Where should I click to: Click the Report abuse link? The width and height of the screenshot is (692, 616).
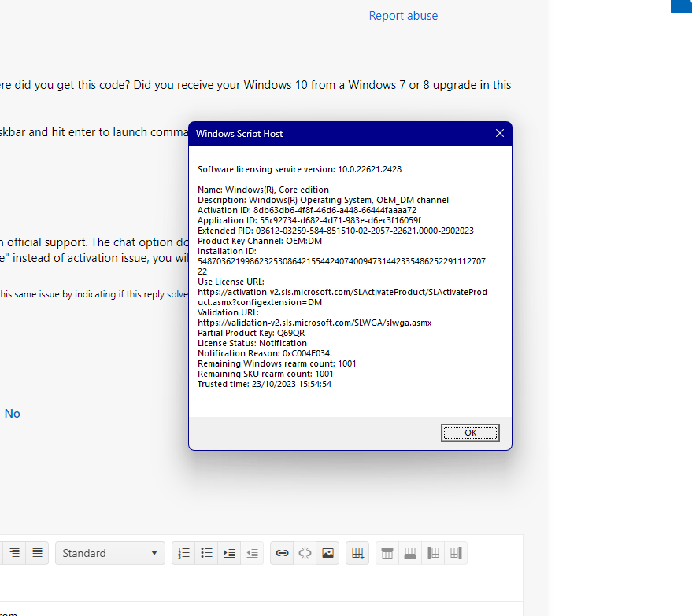pyautogui.click(x=403, y=16)
